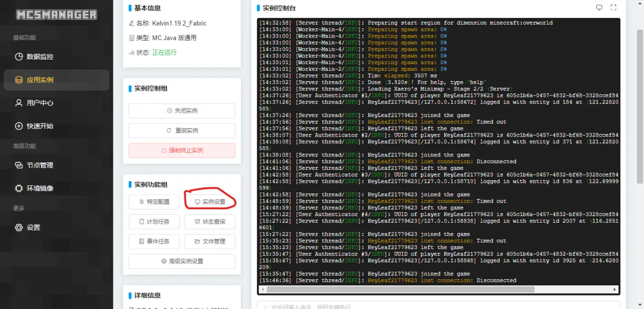Open 特定配置 in the function group
The image size is (644, 309).
pos(154,202)
